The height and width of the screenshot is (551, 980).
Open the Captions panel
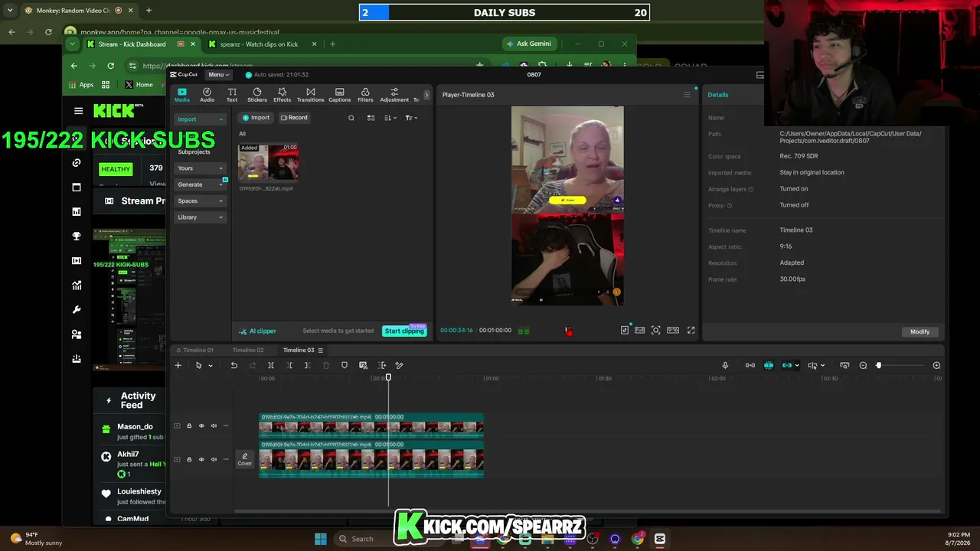click(x=339, y=95)
